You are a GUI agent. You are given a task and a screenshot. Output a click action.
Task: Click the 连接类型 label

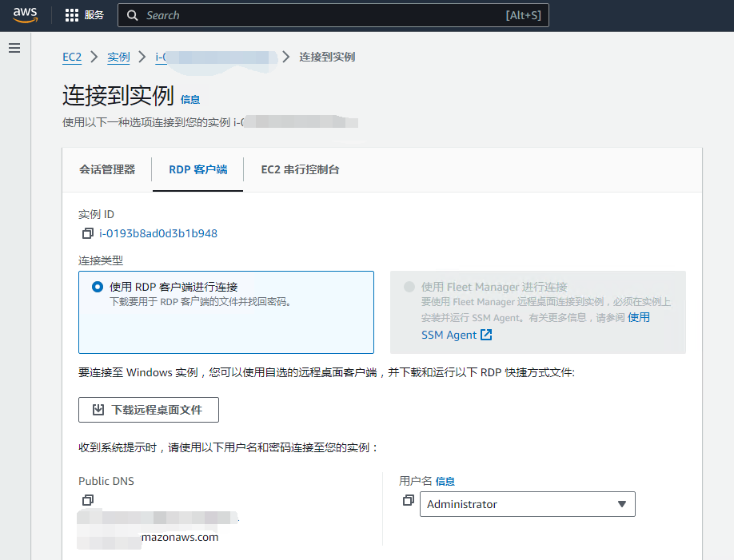click(101, 260)
